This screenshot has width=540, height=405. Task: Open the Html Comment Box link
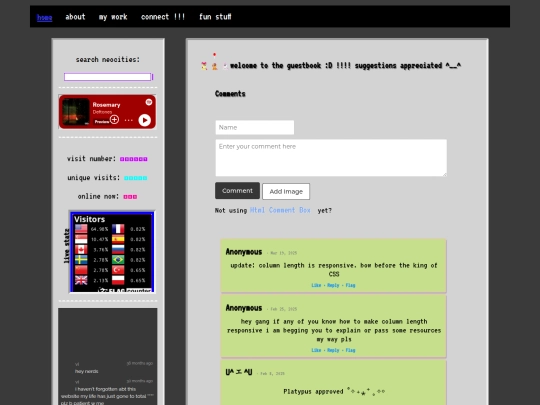(280, 210)
